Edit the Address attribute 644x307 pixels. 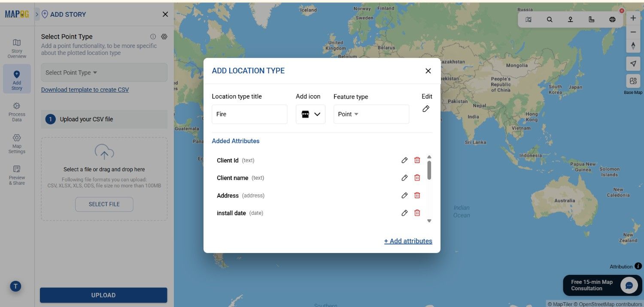point(404,196)
